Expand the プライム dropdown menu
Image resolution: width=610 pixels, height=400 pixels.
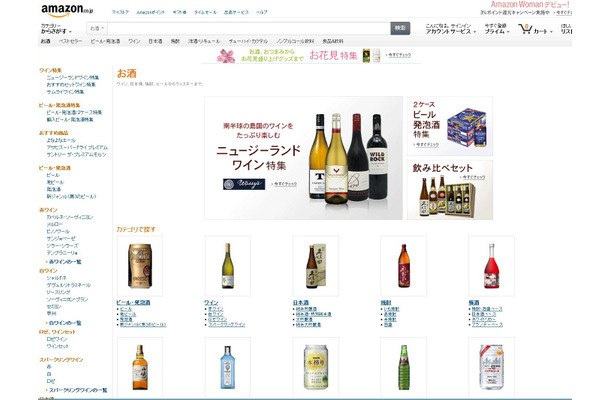tap(497, 29)
